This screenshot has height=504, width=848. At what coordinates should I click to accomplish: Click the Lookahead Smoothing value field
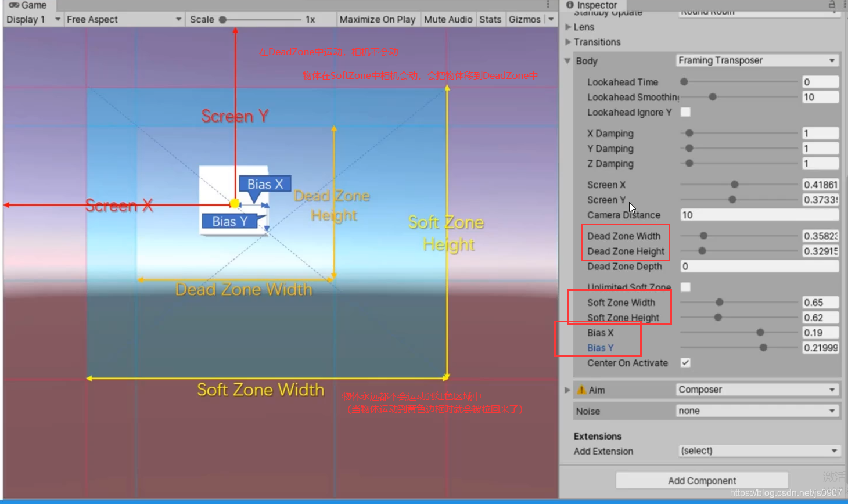coord(820,97)
